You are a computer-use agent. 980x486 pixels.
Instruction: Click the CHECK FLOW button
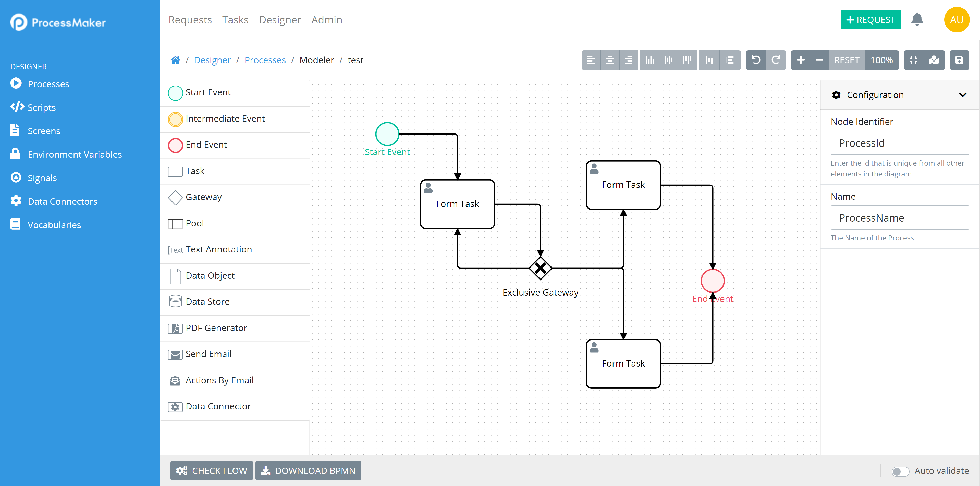pyautogui.click(x=212, y=471)
